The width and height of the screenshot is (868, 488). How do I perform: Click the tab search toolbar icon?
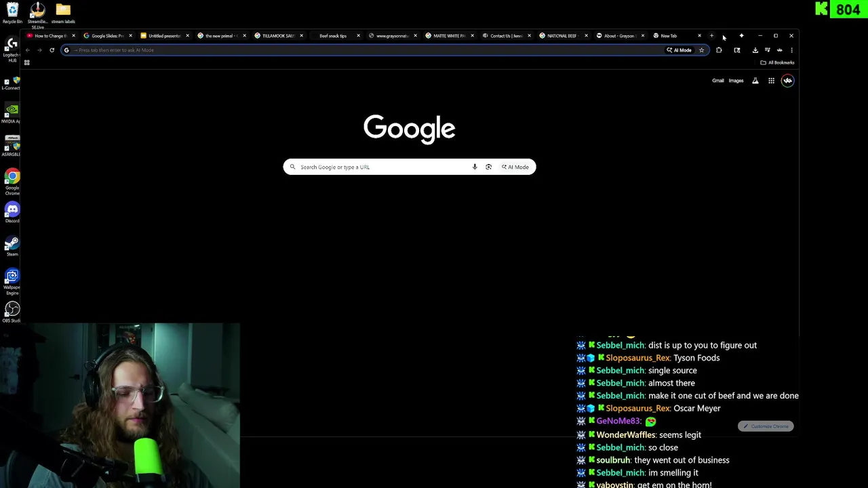[x=737, y=50]
